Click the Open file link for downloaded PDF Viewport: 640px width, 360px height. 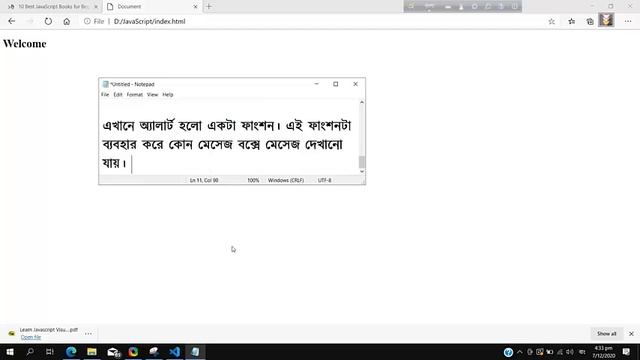click(x=31, y=337)
